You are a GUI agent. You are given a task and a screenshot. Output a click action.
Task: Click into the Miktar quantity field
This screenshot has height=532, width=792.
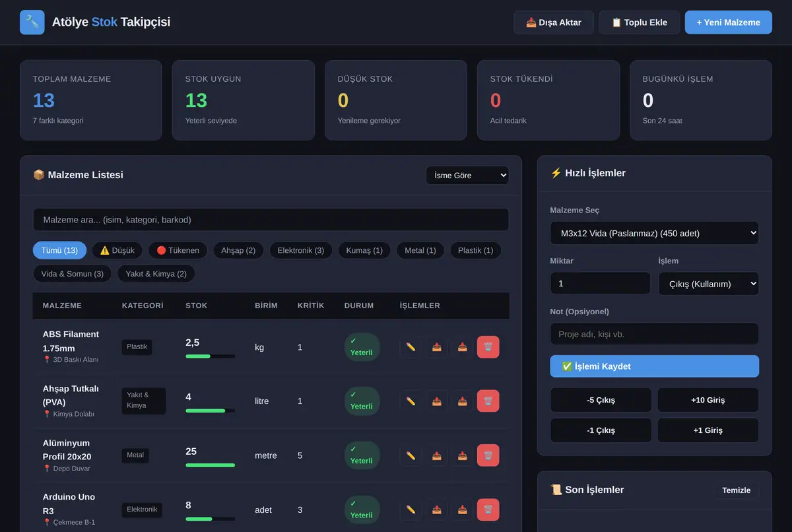point(601,283)
